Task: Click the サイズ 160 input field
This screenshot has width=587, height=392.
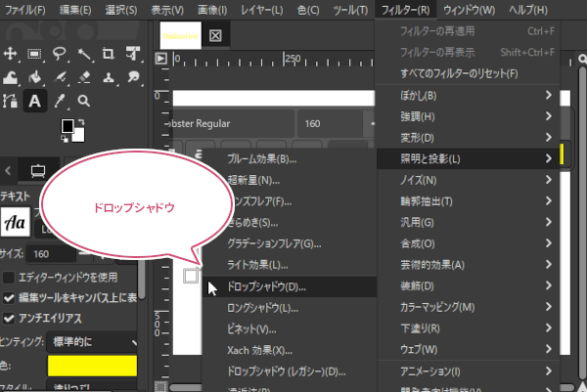Action: pyautogui.click(x=52, y=254)
